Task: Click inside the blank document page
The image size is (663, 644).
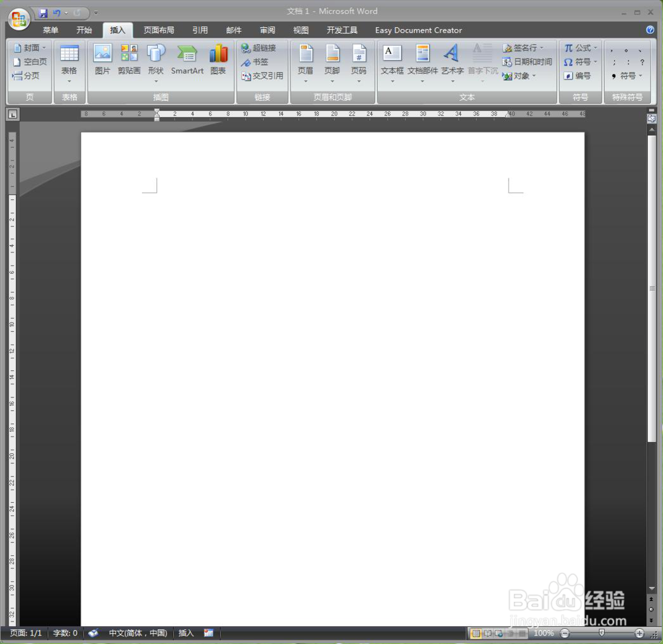Action: click(332, 379)
